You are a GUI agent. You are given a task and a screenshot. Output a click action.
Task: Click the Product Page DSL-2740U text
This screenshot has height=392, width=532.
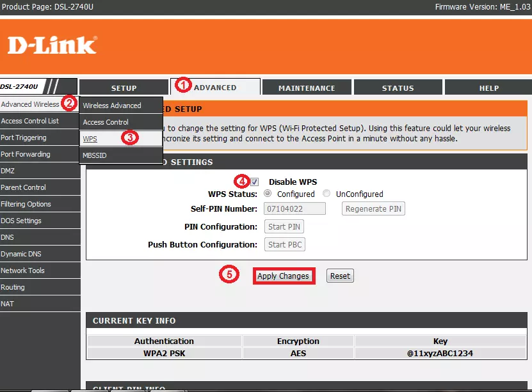click(47, 7)
